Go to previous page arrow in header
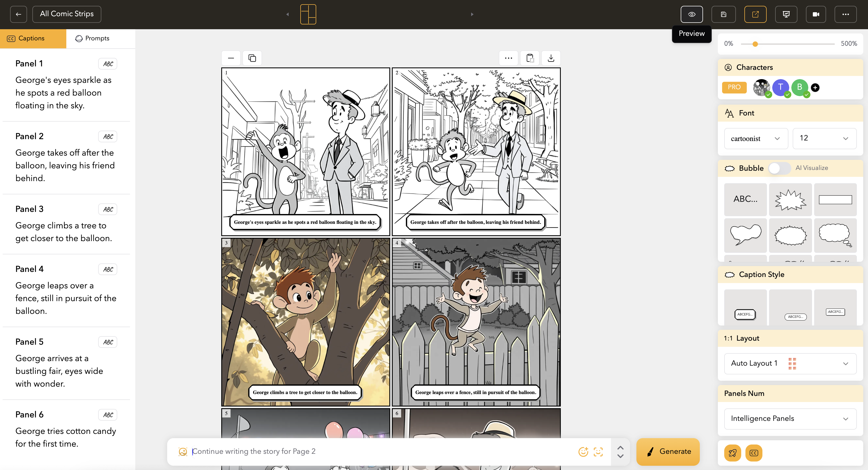The height and width of the screenshot is (470, 868). [x=287, y=14]
